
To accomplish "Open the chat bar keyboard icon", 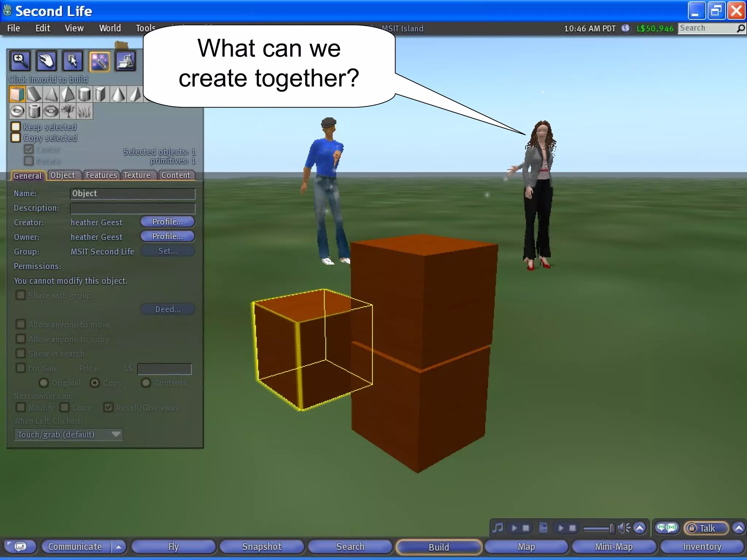I will (x=20, y=546).
